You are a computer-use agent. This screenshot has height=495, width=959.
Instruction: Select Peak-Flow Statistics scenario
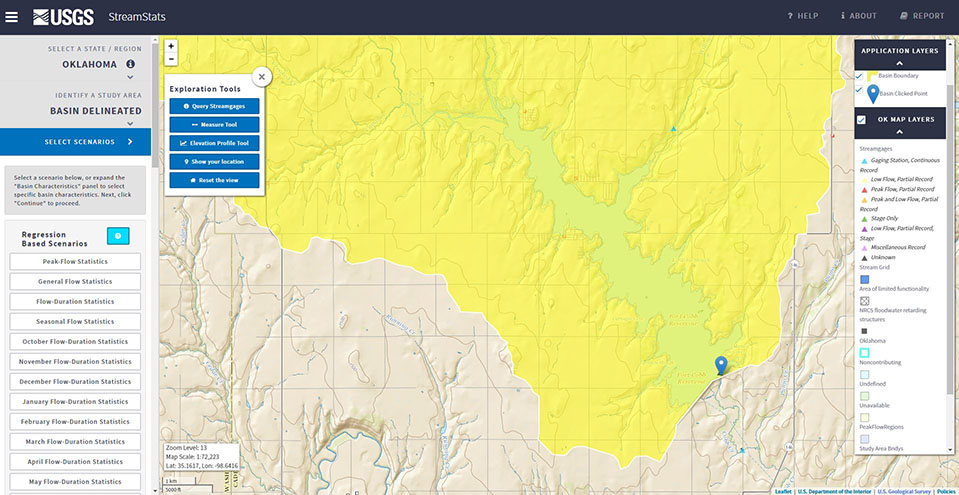pos(75,262)
